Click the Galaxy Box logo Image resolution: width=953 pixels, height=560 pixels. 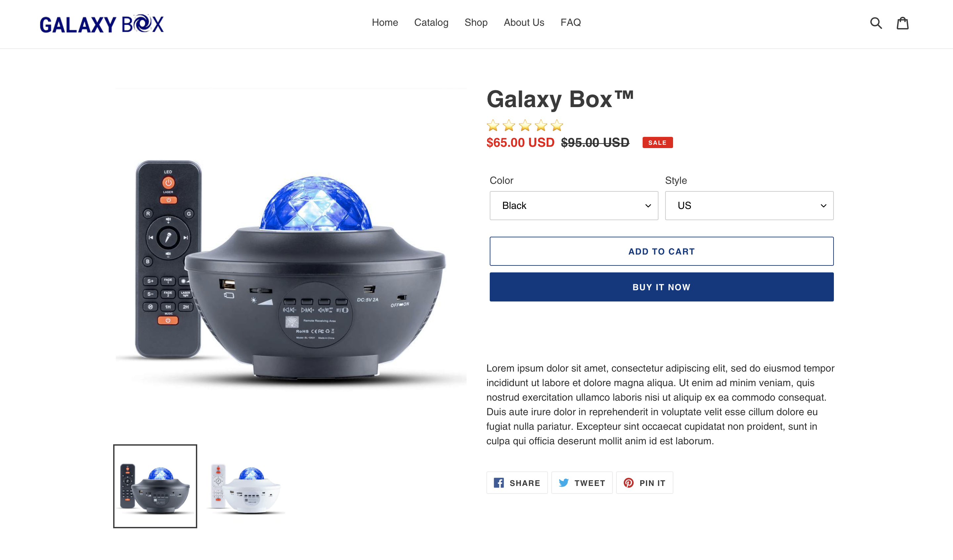tap(102, 24)
